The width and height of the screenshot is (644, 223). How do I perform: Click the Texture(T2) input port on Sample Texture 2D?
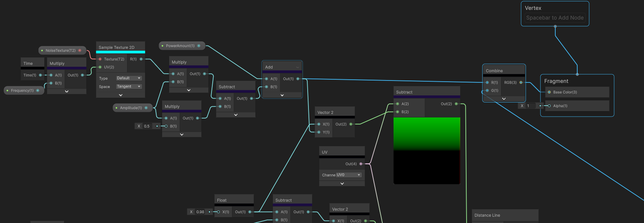[100, 59]
